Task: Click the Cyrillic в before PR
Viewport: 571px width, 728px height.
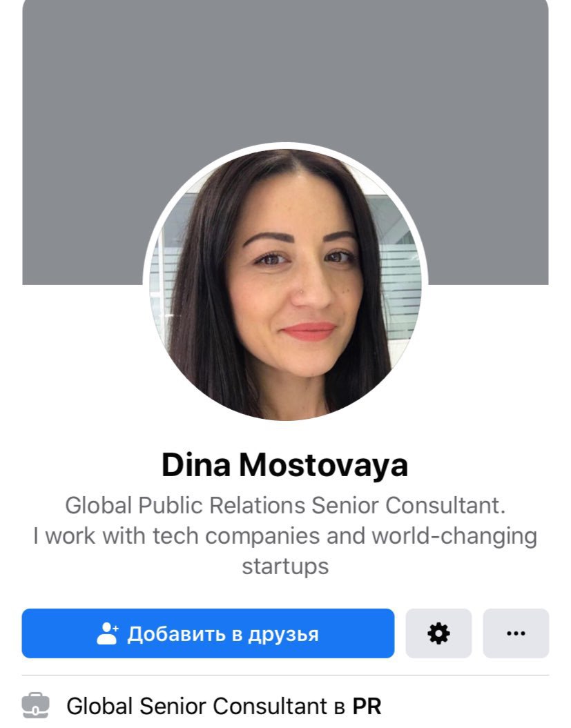Action: click(x=340, y=707)
